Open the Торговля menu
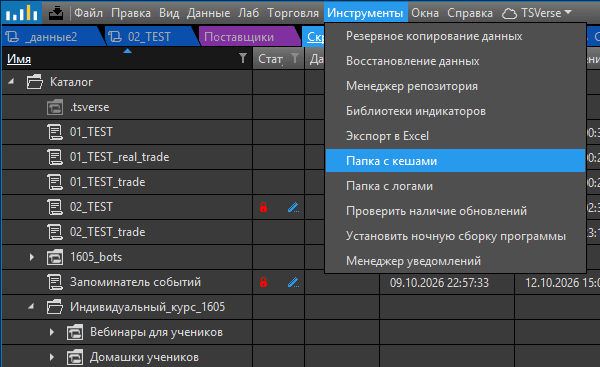The height and width of the screenshot is (367, 600). click(x=293, y=13)
